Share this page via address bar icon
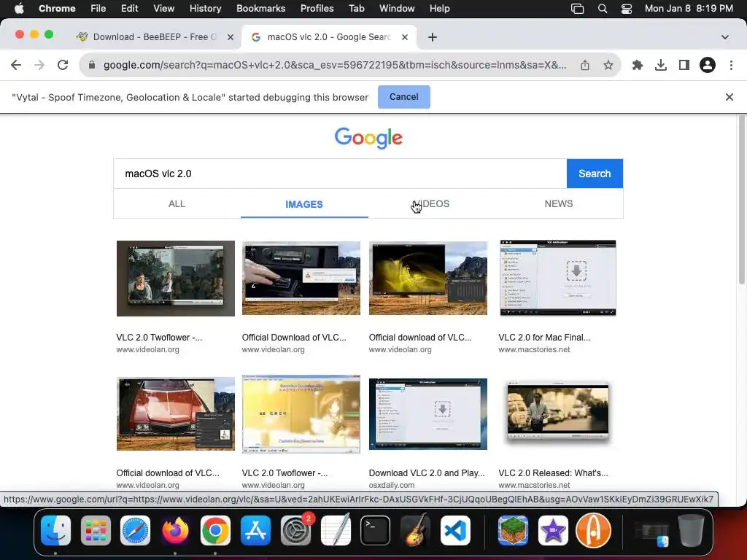This screenshot has width=747, height=560. tap(585, 65)
